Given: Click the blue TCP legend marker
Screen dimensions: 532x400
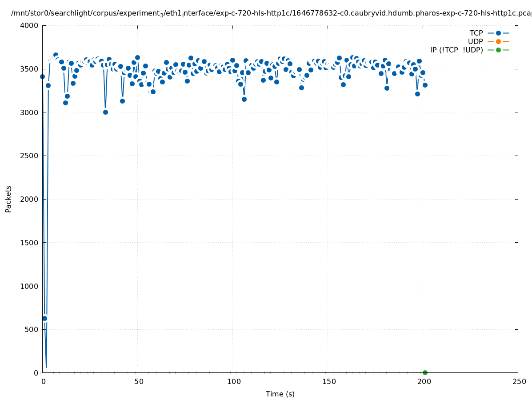Looking at the screenshot, I should tap(498, 33).
